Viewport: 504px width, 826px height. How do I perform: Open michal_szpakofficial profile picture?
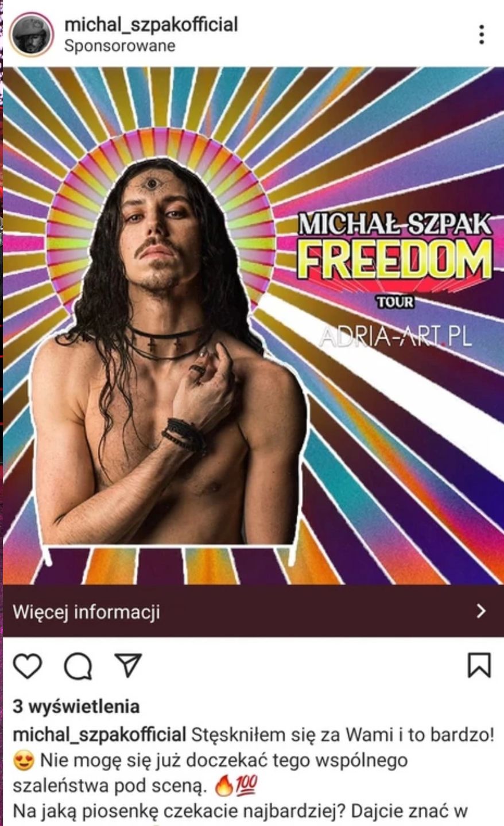32,34
